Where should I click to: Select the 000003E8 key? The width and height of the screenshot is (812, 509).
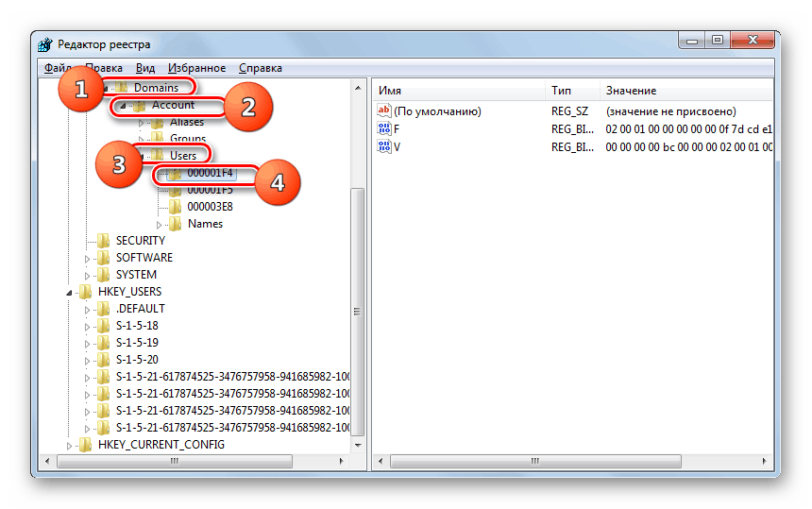pyautogui.click(x=210, y=207)
